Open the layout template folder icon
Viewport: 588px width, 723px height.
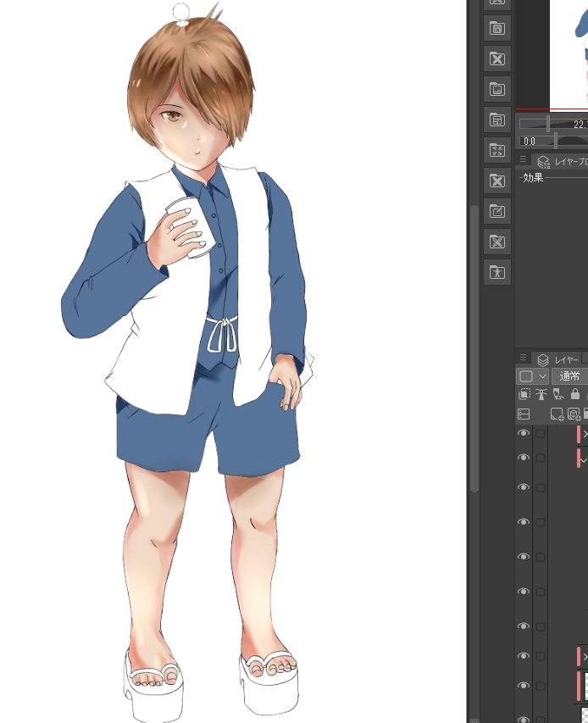pyautogui.click(x=496, y=120)
